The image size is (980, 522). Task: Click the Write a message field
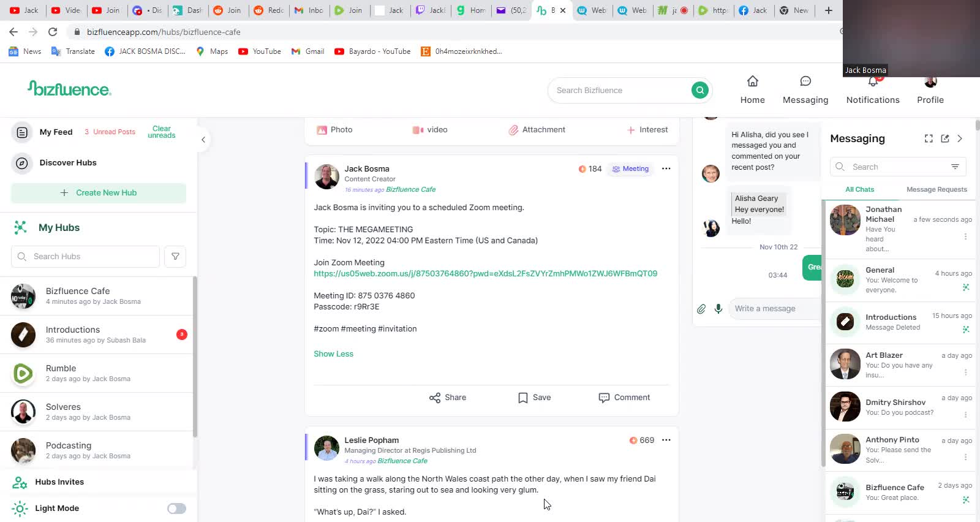coord(774,309)
